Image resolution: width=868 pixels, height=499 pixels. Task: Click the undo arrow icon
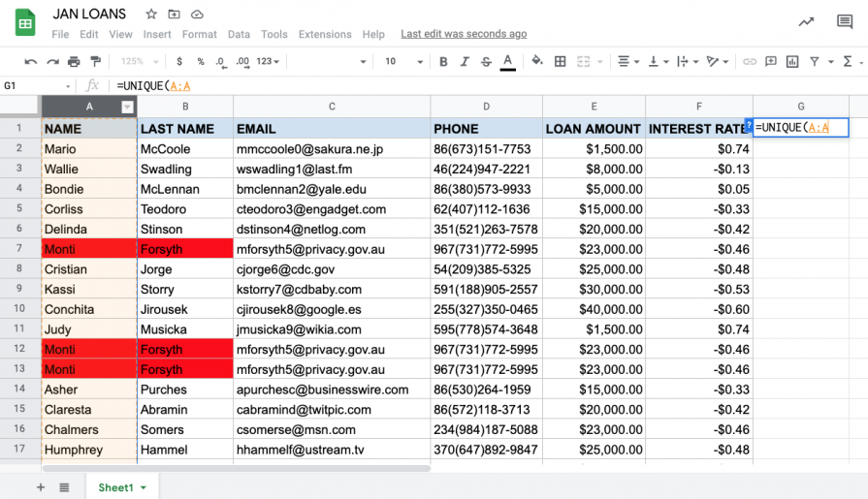tap(30, 62)
